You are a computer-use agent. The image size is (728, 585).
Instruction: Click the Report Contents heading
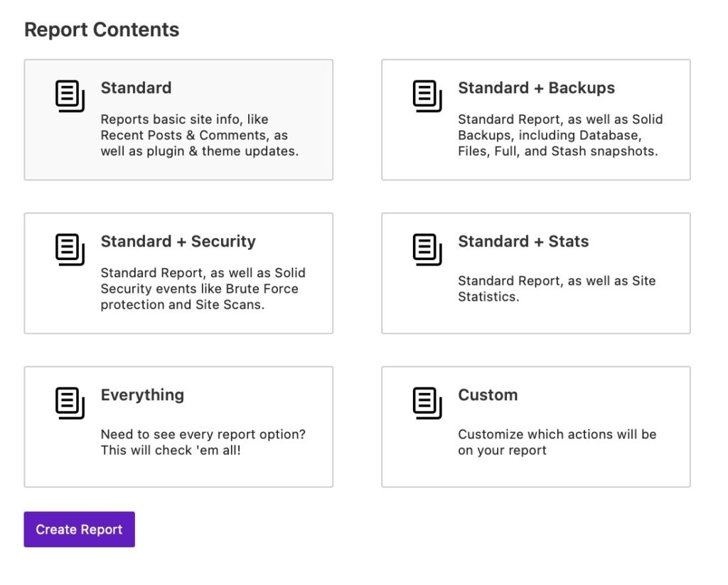click(102, 30)
